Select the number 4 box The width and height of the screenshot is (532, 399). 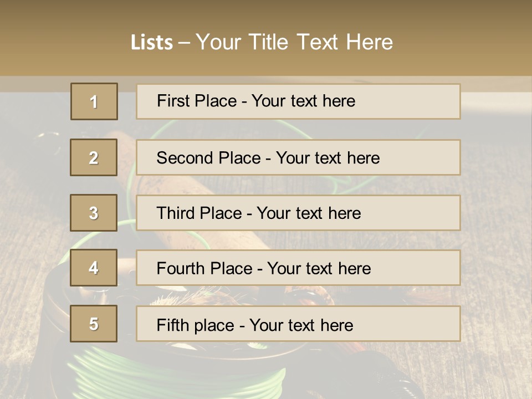pyautogui.click(x=94, y=268)
